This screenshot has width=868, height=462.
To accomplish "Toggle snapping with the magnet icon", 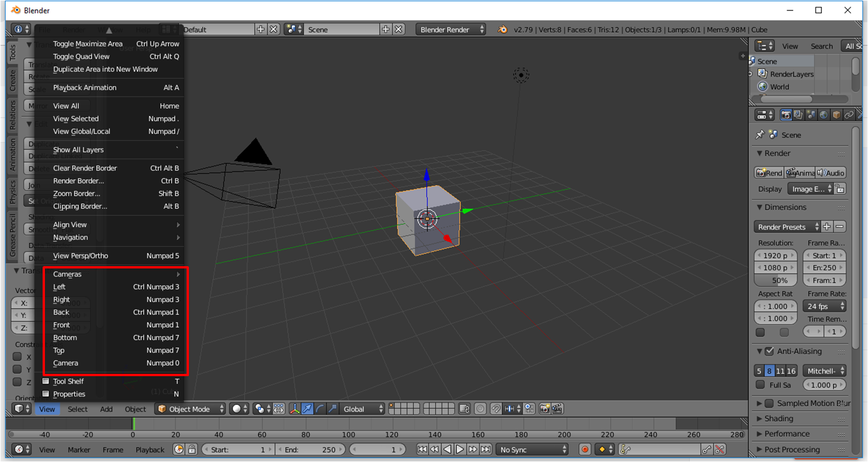I will [494, 408].
